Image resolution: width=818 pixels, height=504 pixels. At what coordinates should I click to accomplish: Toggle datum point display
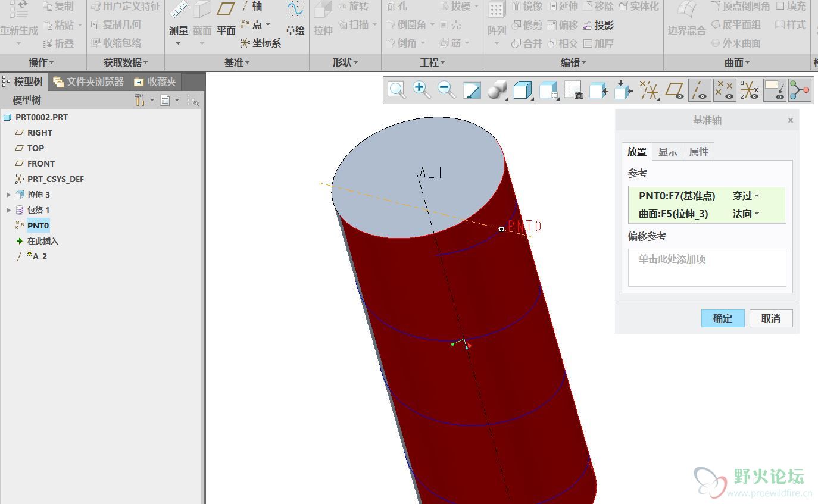click(725, 90)
